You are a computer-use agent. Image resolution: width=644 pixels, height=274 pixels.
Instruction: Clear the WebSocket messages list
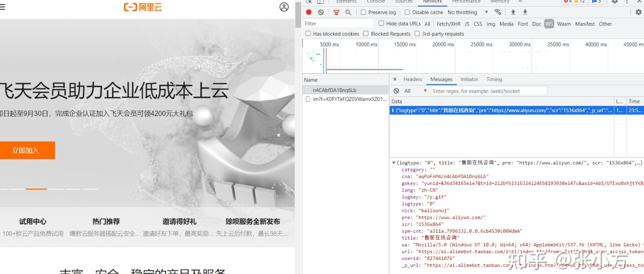(396, 91)
